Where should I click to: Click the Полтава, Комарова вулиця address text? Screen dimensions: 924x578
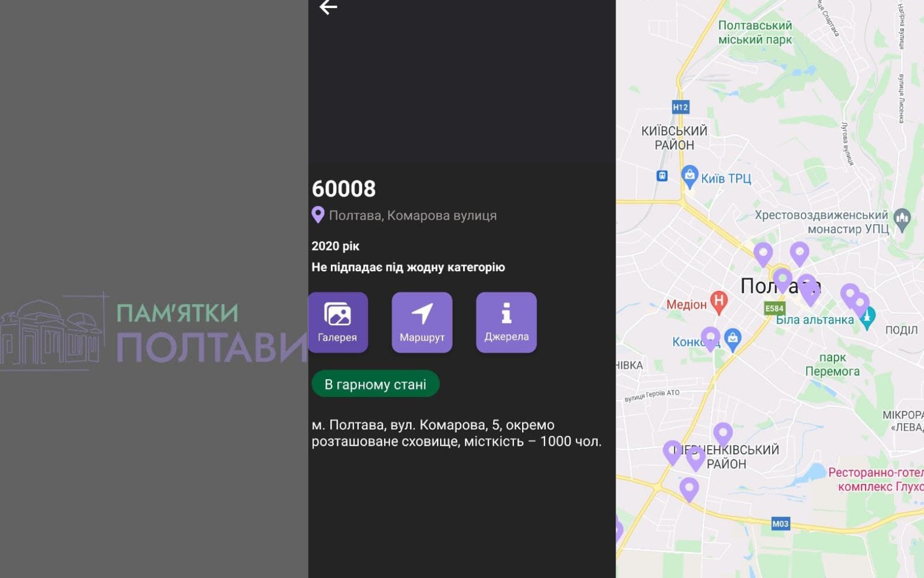click(x=412, y=216)
